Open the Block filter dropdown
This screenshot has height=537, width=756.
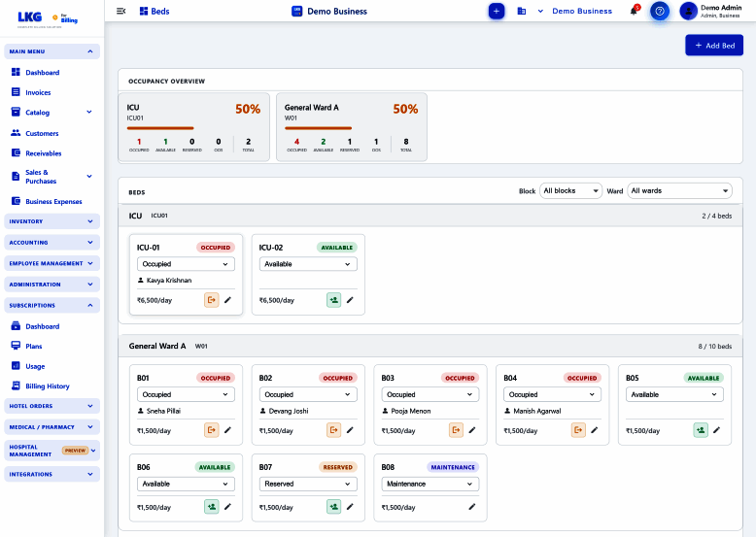570,190
